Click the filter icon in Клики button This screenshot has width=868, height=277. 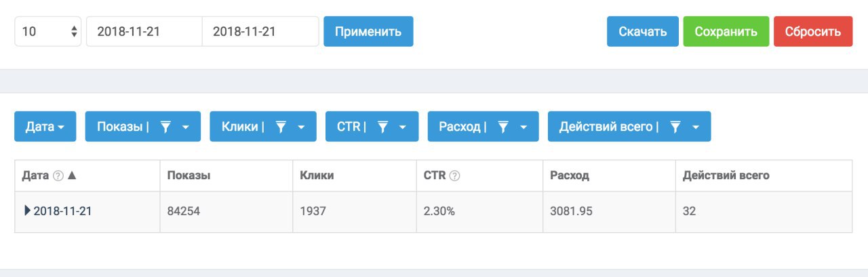coord(281,127)
